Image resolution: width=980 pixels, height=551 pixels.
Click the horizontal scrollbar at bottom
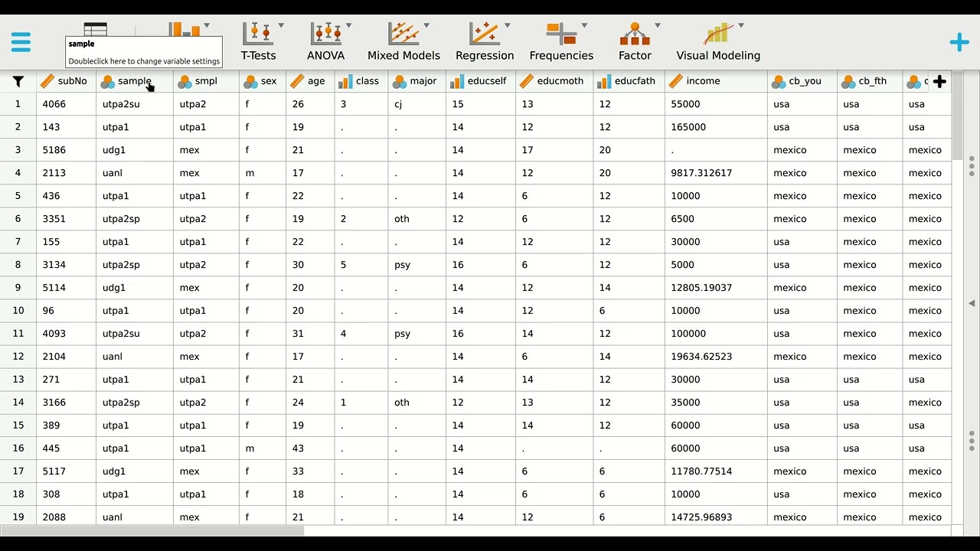[152, 530]
